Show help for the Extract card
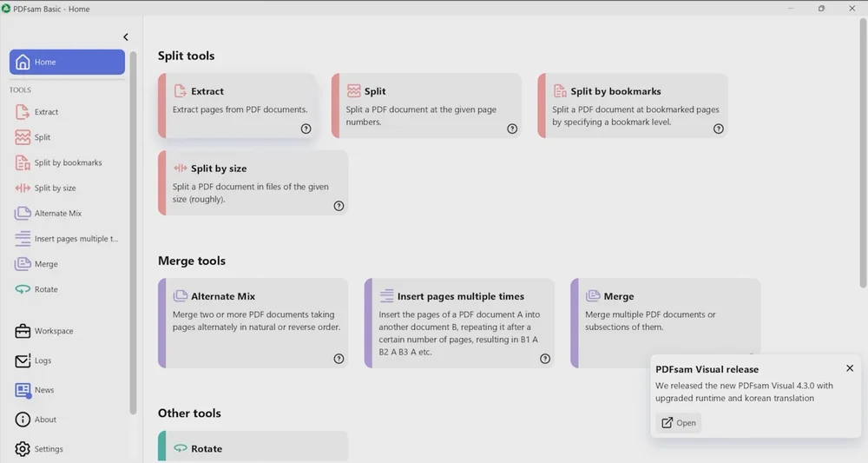 click(306, 129)
